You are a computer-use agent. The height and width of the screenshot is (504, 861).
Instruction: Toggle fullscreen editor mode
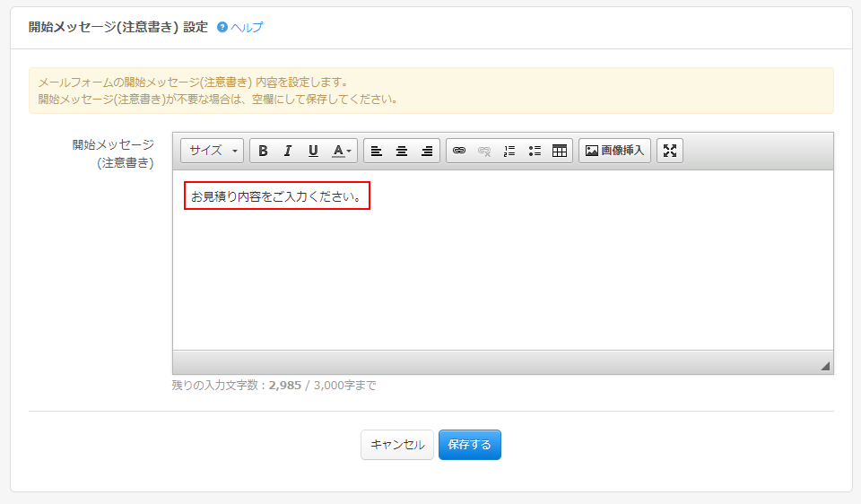(670, 151)
